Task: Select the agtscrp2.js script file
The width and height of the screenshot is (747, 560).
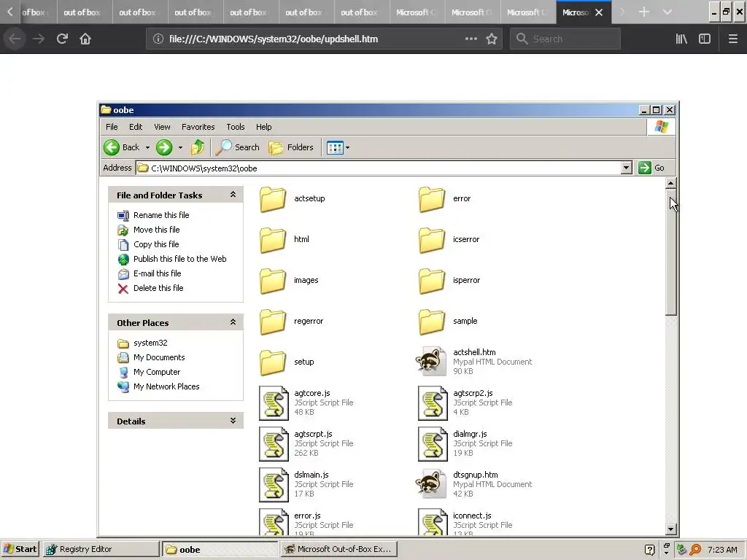Action: (465, 402)
